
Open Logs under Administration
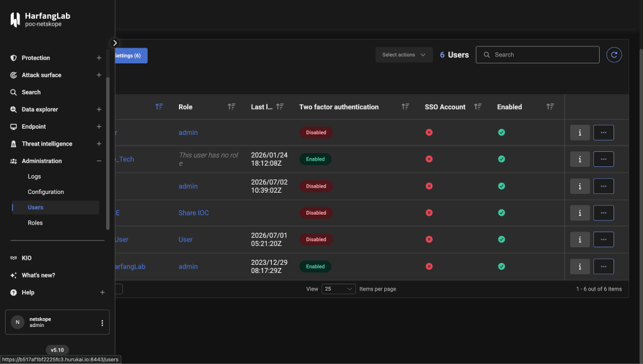[35, 177]
